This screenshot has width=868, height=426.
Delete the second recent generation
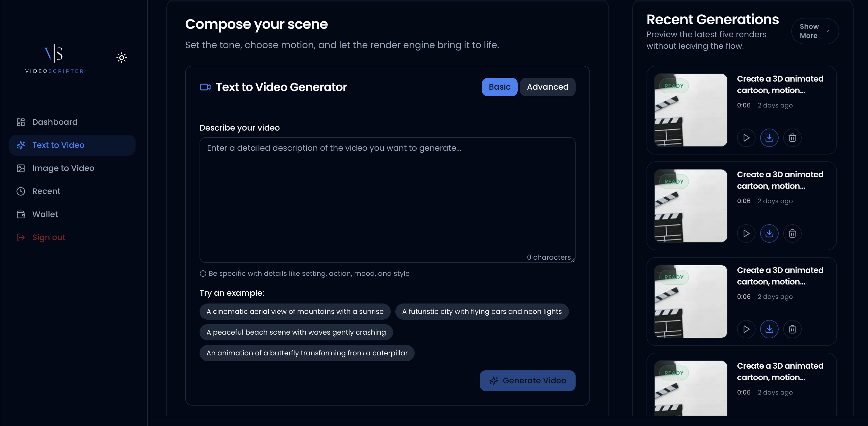[792, 233]
